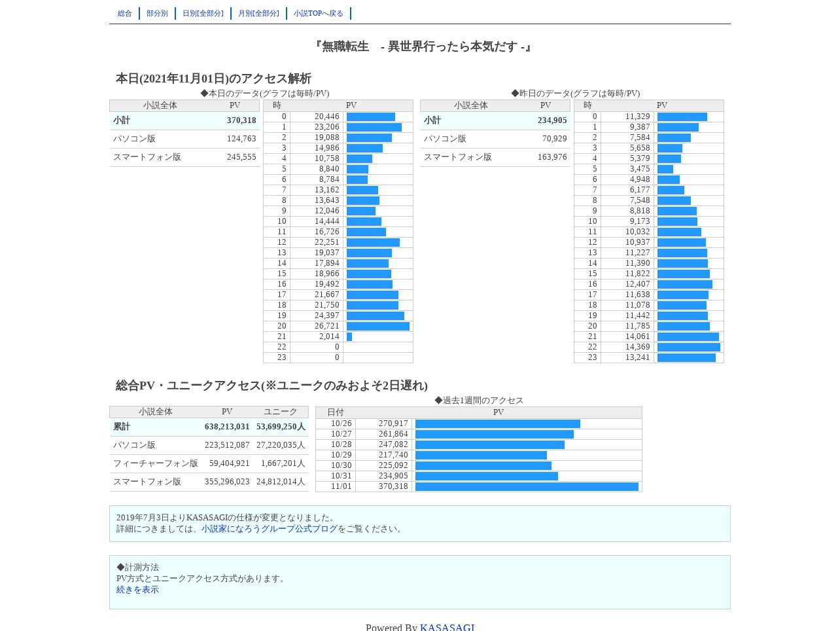Viewport: 840px width, 631px height.
Task: Open the 総合 tab link
Action: [124, 13]
